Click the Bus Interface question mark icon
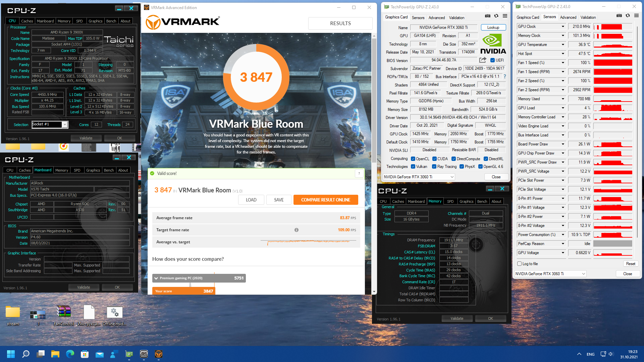Image resolution: width=644 pixels, height=362 pixels. coord(504,76)
